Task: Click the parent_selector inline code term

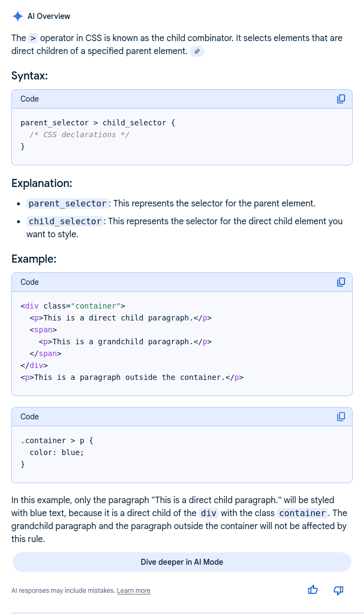Action: 68,204
